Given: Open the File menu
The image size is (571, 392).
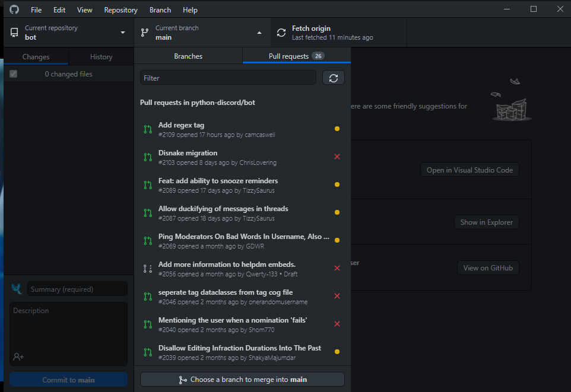Looking at the screenshot, I should point(36,10).
